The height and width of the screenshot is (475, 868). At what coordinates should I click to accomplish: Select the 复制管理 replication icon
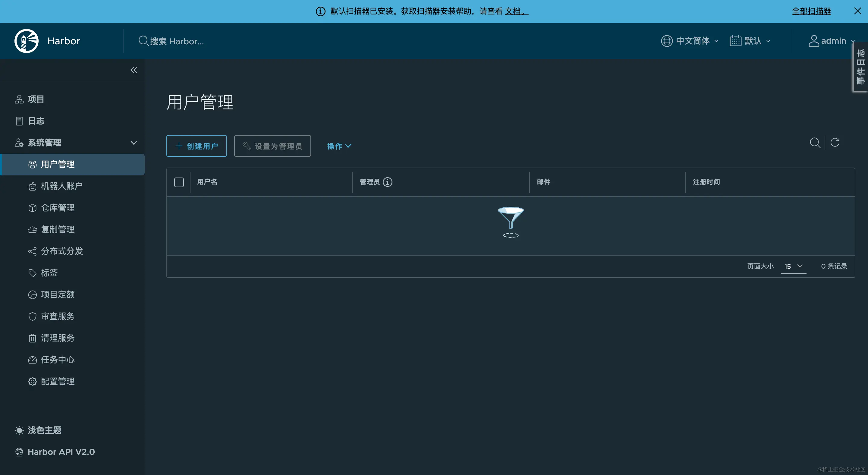click(32, 229)
